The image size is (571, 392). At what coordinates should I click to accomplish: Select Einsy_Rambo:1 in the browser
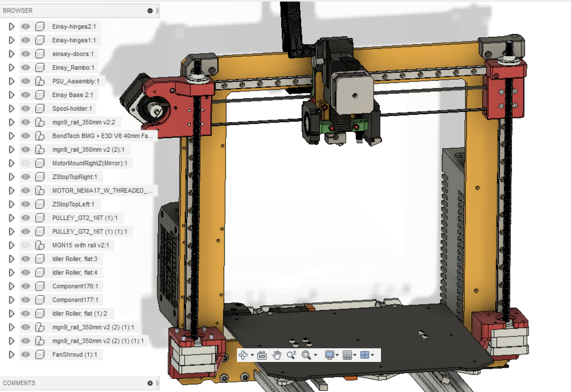point(73,67)
